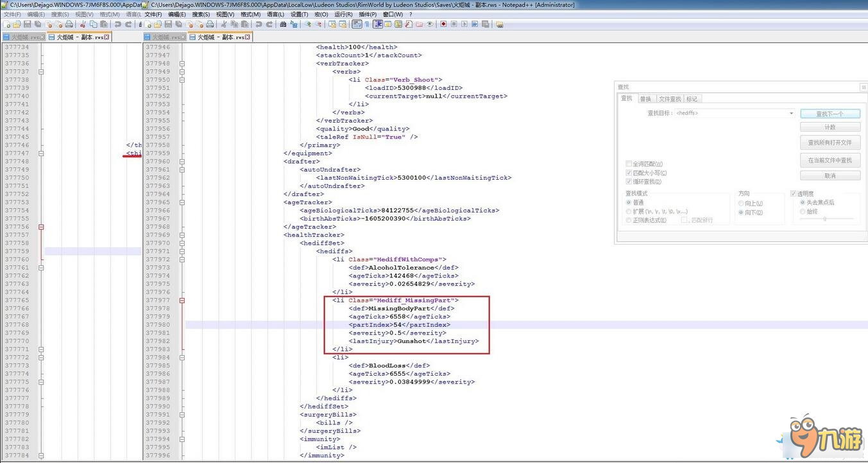
Task: Switch to 替换 tab in Find dialog
Action: [x=645, y=99]
